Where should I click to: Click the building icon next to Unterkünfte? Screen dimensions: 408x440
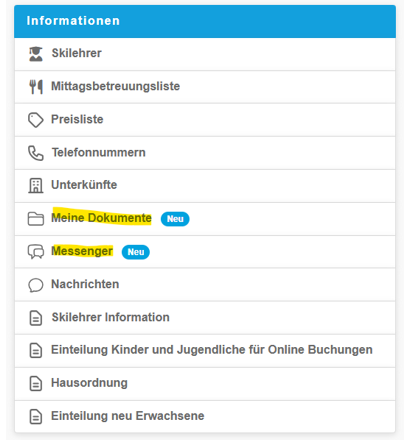coord(36,186)
